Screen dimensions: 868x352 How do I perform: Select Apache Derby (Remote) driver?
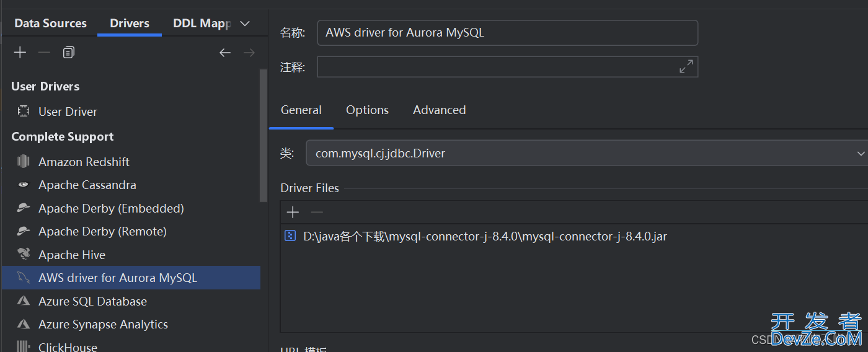[x=130, y=231]
